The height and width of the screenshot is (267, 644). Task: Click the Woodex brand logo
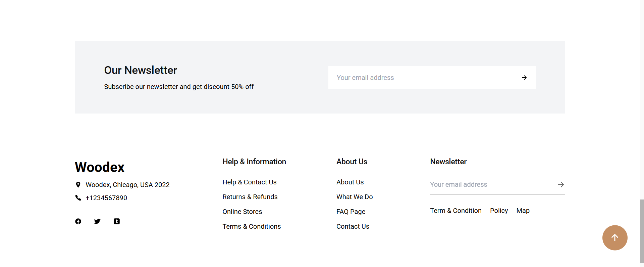(100, 167)
